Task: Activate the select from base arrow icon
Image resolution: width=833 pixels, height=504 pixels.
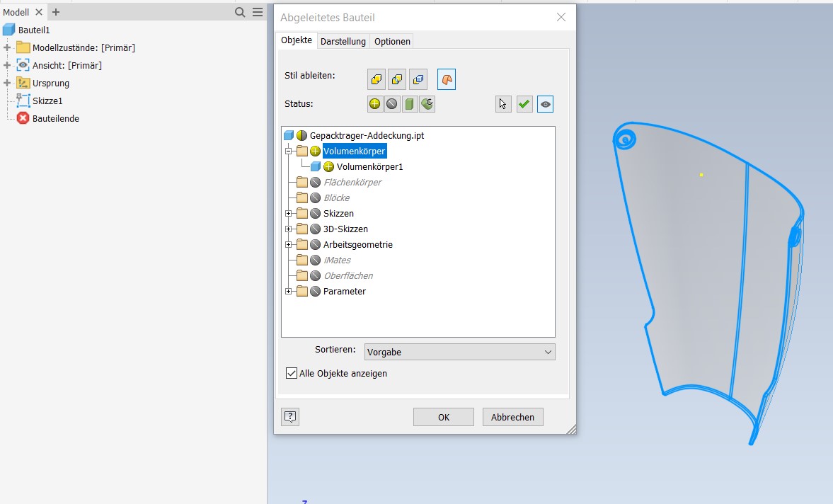Action: click(x=503, y=104)
